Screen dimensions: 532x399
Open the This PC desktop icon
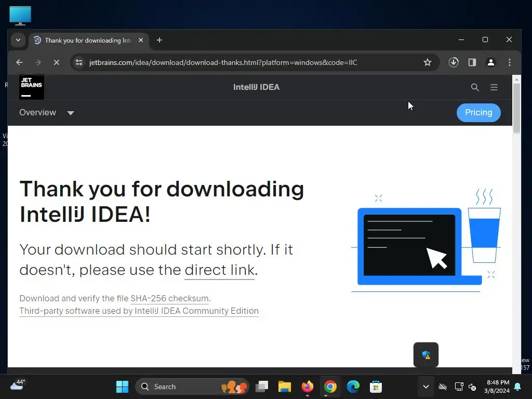(20, 16)
